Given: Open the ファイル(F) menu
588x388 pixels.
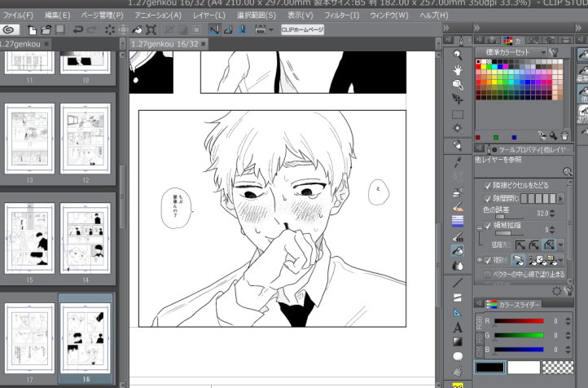Looking at the screenshot, I should 17,15.
